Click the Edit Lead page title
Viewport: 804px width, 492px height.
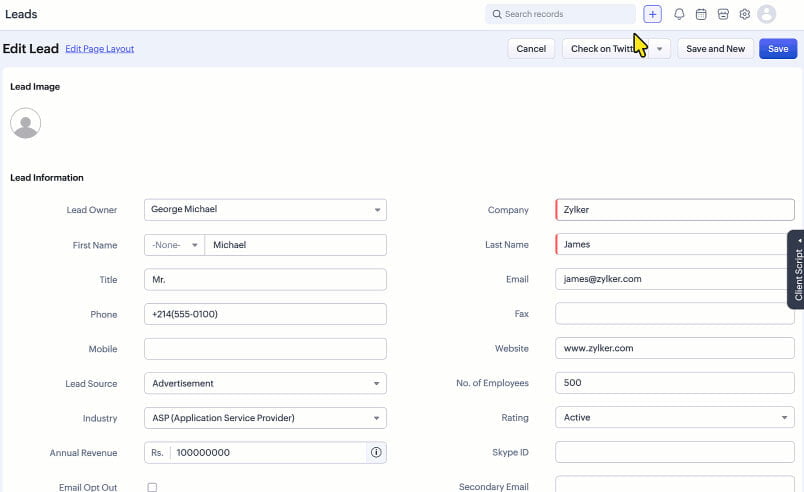coord(31,49)
